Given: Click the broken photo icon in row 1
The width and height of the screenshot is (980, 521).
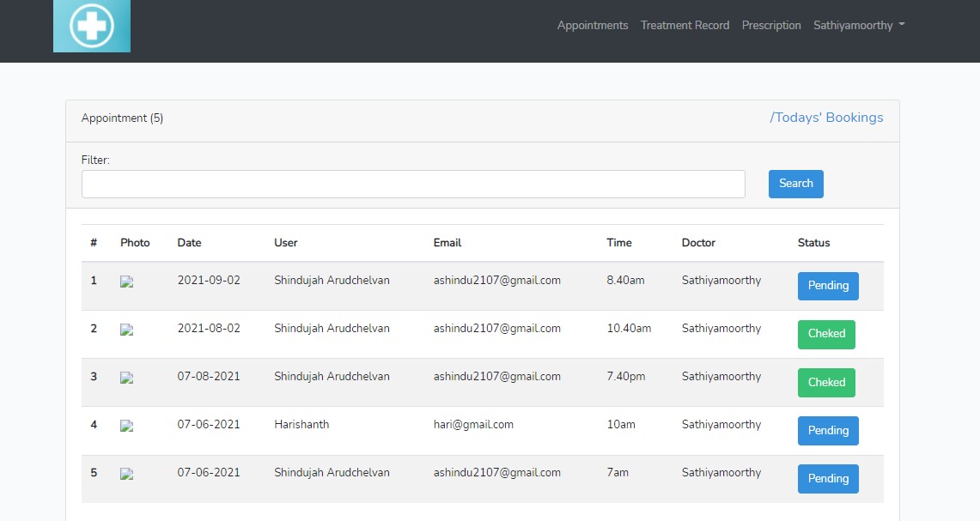Looking at the screenshot, I should pos(125,282).
